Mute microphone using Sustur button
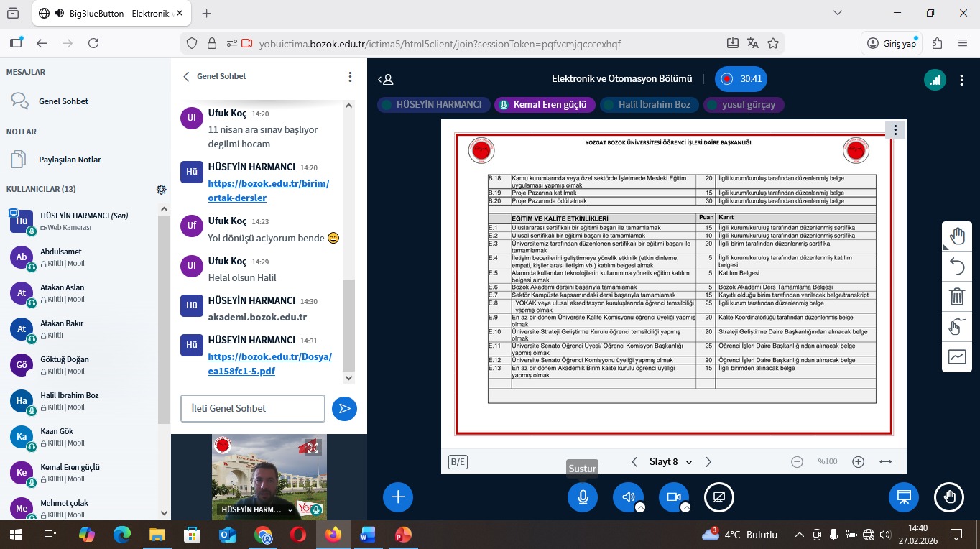980x549 pixels. (x=583, y=497)
